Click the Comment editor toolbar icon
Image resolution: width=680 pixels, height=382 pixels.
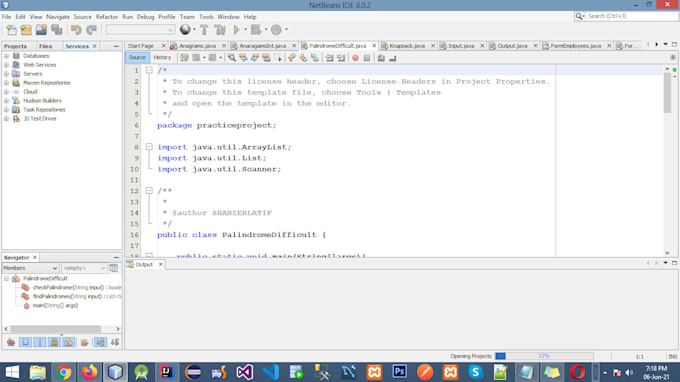pyautogui.click(x=381, y=58)
